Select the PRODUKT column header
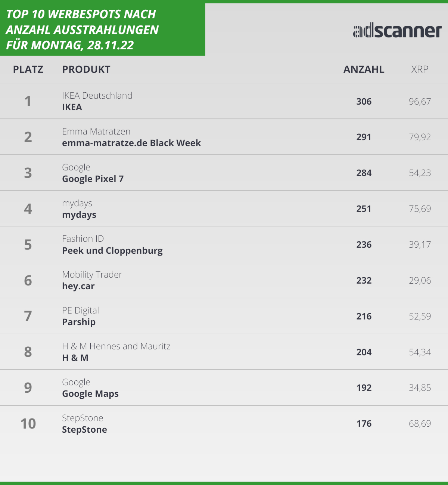The height and width of the screenshot is (485, 448). coord(86,69)
